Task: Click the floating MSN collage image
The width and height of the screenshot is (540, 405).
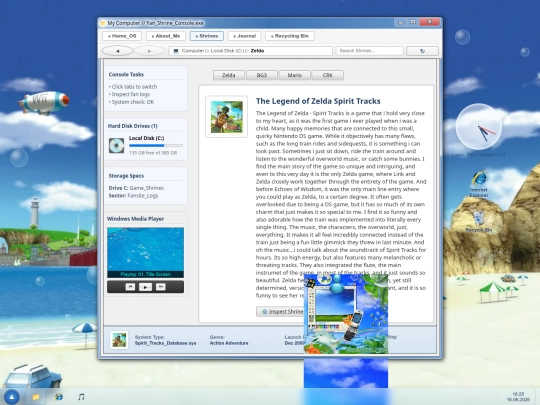Action: click(346, 314)
